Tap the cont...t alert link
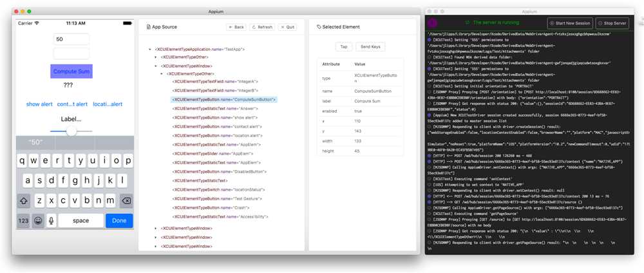 pos(72,104)
